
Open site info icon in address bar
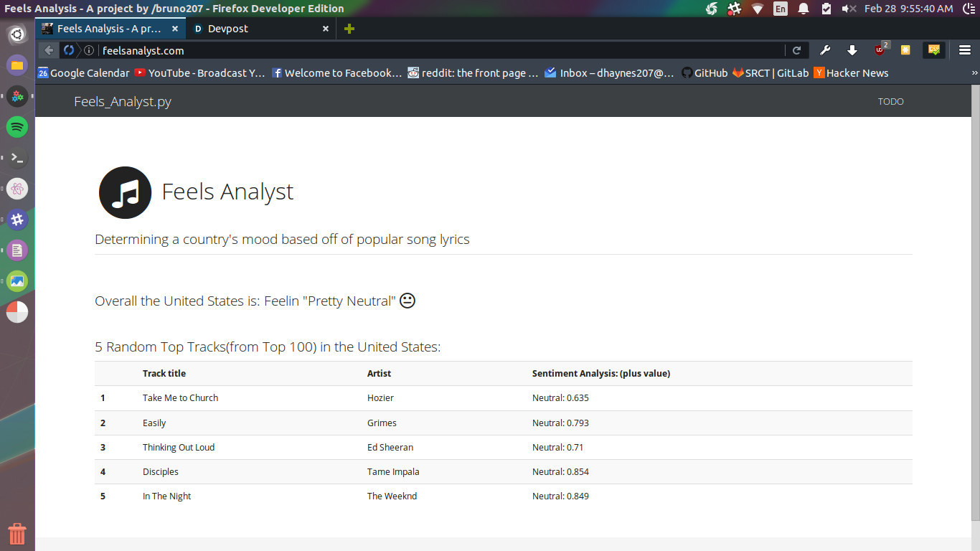coord(89,50)
